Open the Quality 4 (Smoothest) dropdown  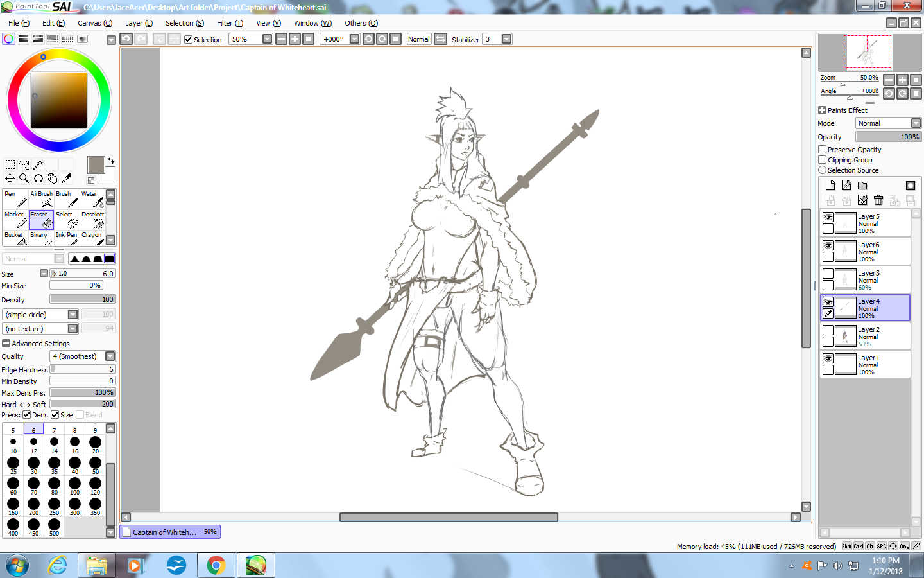click(x=110, y=356)
